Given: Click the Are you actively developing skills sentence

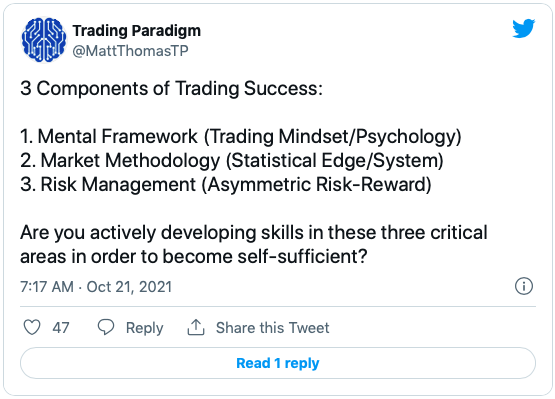Looking at the screenshot, I should (254, 233).
